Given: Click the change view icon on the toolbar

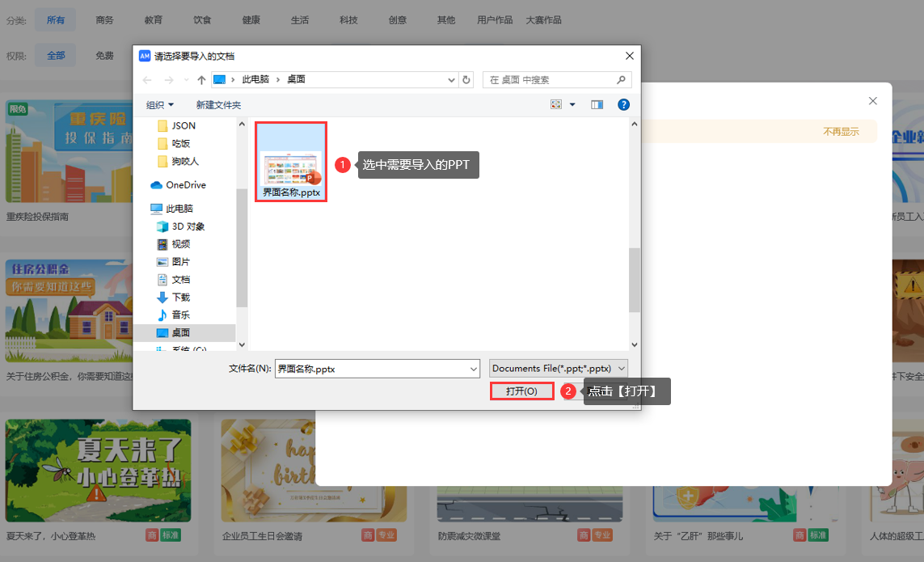Looking at the screenshot, I should (556, 104).
